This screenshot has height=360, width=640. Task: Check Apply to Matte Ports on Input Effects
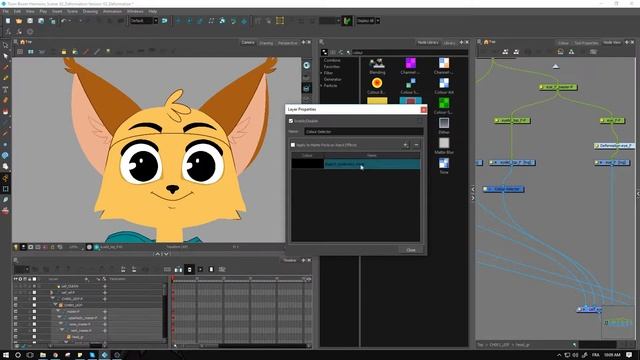pyautogui.click(x=293, y=145)
